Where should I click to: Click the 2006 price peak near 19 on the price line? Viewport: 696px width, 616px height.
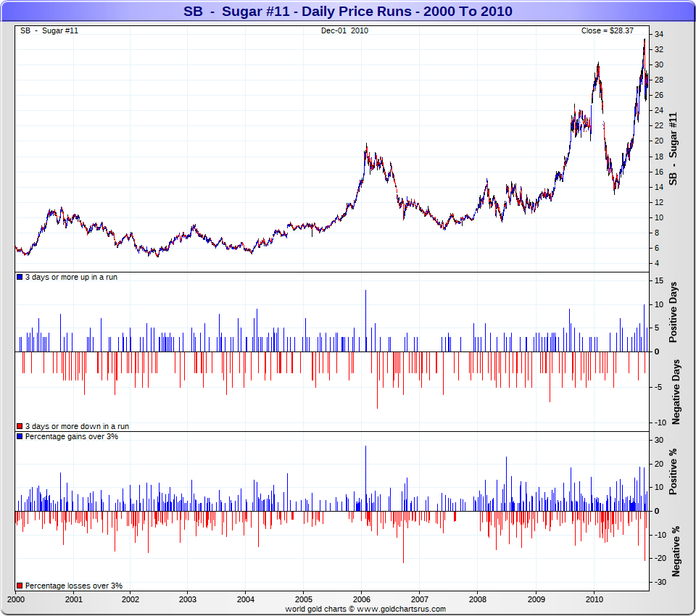pos(366,145)
